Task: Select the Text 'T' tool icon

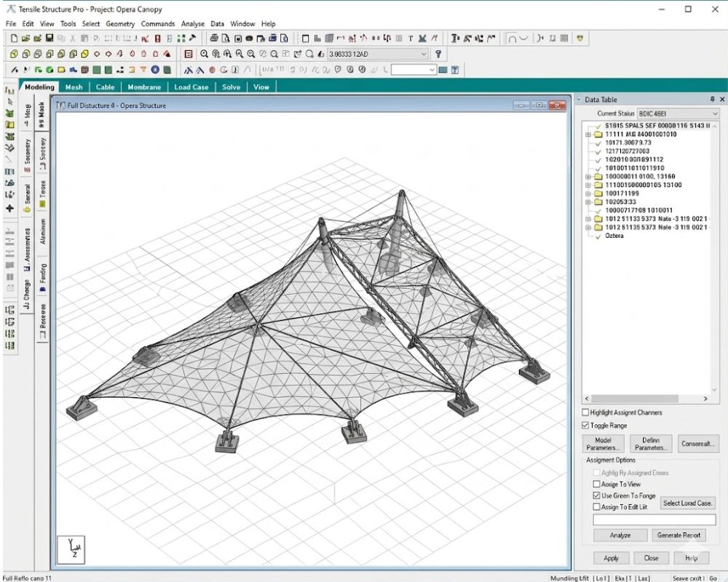Action: click(411, 39)
